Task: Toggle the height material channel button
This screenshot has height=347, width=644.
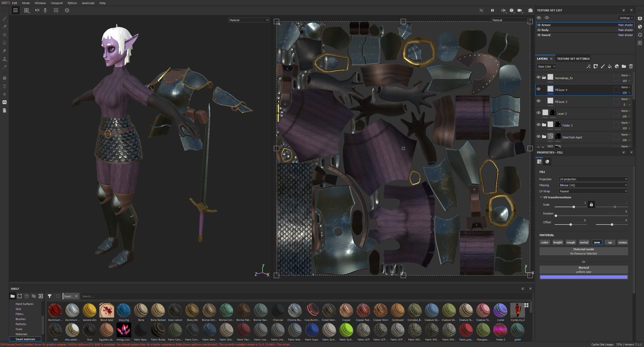Action: (558, 242)
